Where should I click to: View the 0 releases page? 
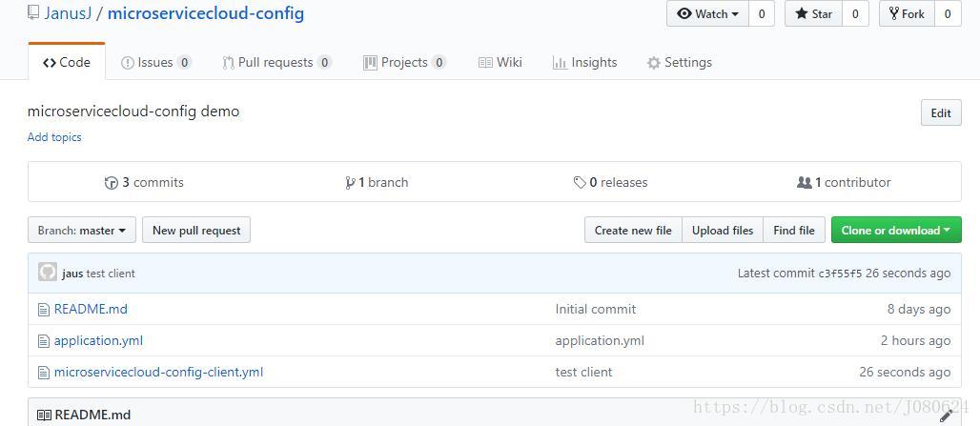[610, 182]
